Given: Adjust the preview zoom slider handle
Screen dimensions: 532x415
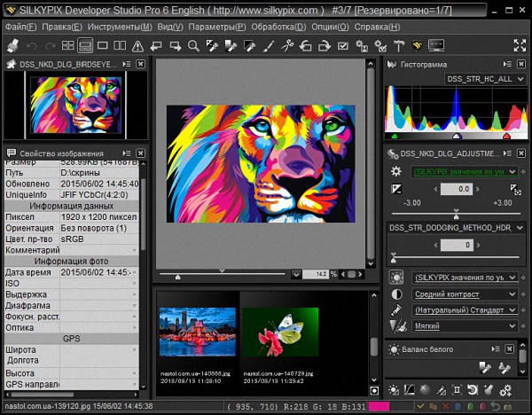Looking at the screenshot, I should coord(178,277).
